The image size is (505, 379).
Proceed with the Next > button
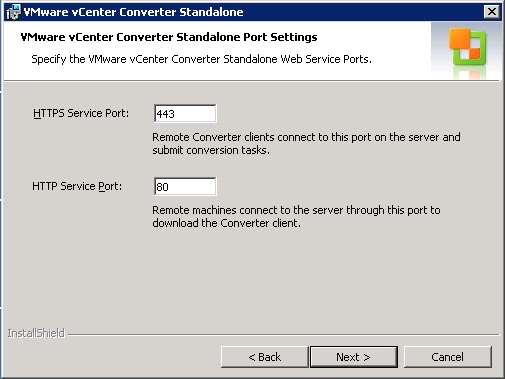354,357
